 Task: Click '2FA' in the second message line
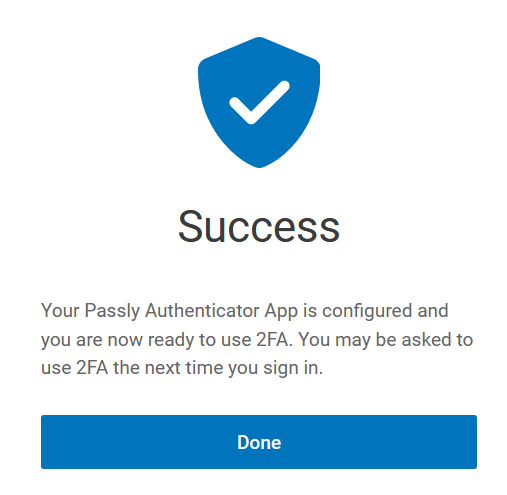point(272,340)
